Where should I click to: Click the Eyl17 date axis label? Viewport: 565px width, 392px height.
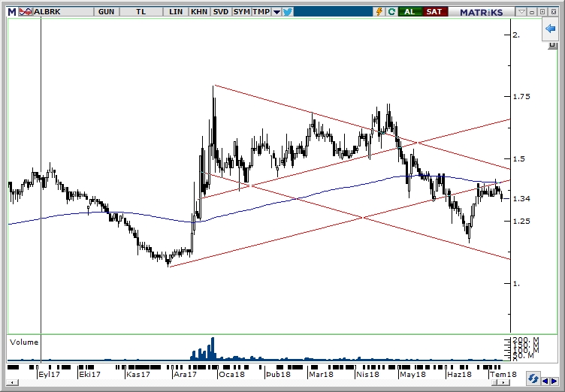coord(50,374)
